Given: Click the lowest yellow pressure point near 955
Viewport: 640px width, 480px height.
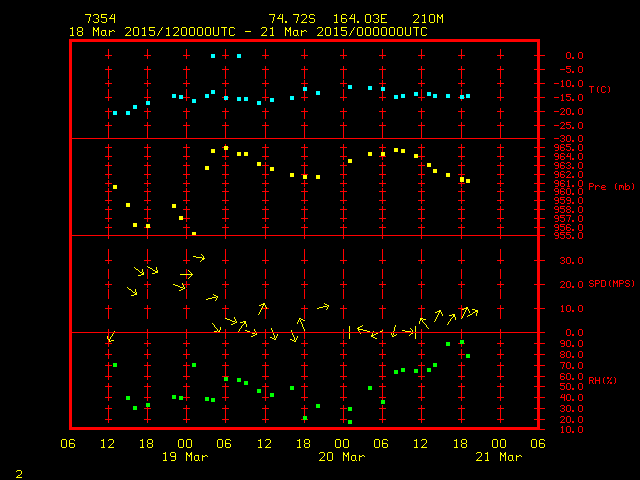Looking at the screenshot, I should [194, 233].
